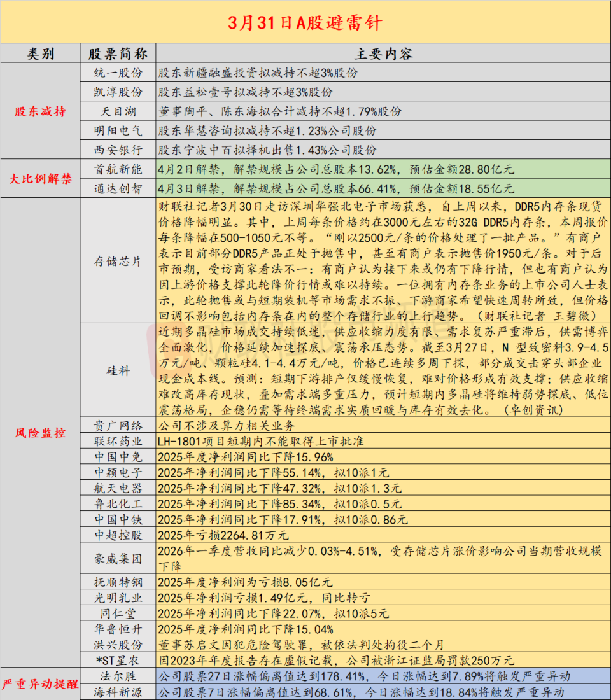Select stock name 统一股份
The width and height of the screenshot is (611, 700).
(118, 73)
